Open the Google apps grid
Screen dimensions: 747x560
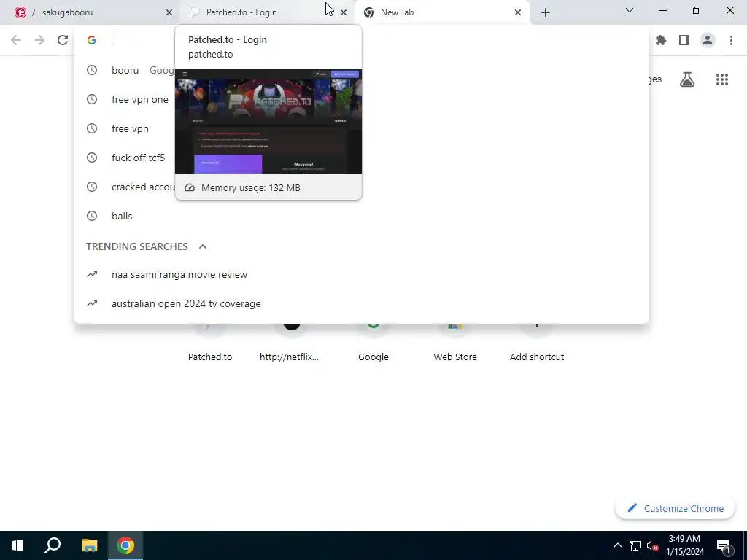[x=721, y=79]
